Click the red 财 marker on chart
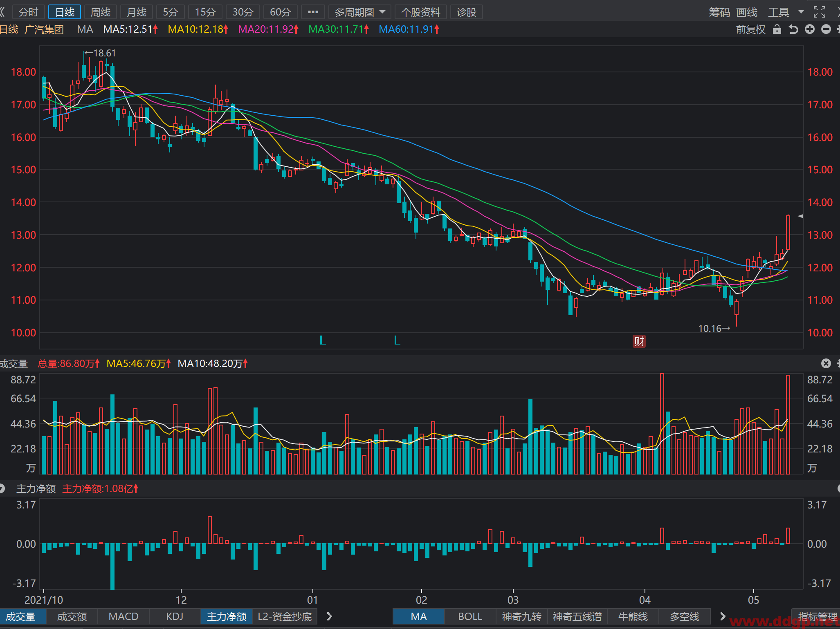The height and width of the screenshot is (629, 840). (639, 341)
